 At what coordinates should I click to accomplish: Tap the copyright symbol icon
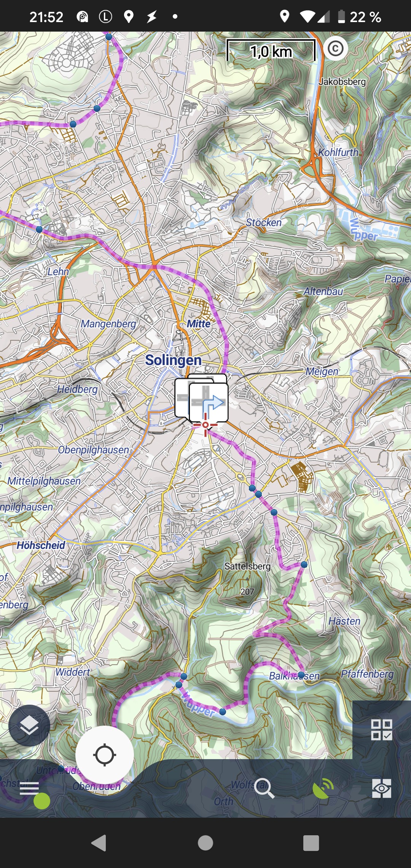click(335, 49)
